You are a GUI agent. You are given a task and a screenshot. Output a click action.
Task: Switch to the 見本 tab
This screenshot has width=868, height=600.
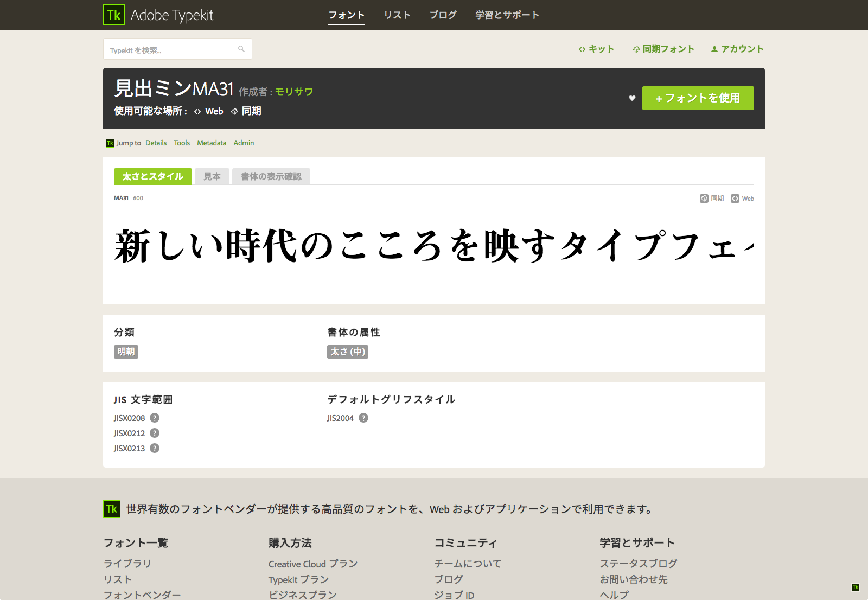[212, 176]
